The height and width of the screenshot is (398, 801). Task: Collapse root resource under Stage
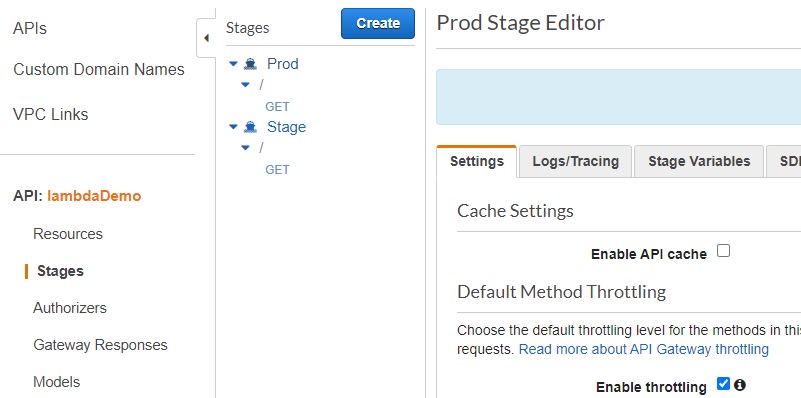coord(245,148)
